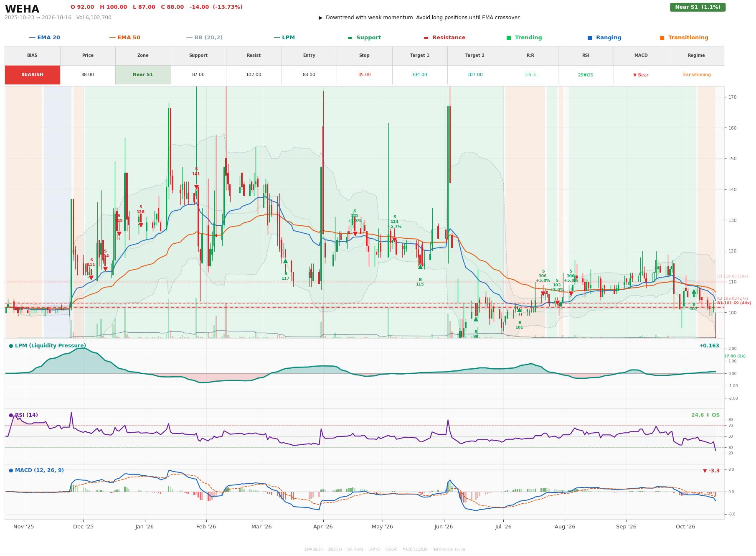Select the RSI column header
The image size is (756, 556).
pos(586,56)
